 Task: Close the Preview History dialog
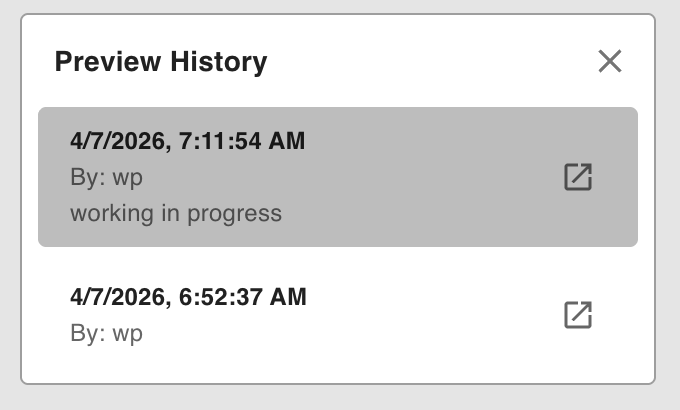(x=610, y=62)
